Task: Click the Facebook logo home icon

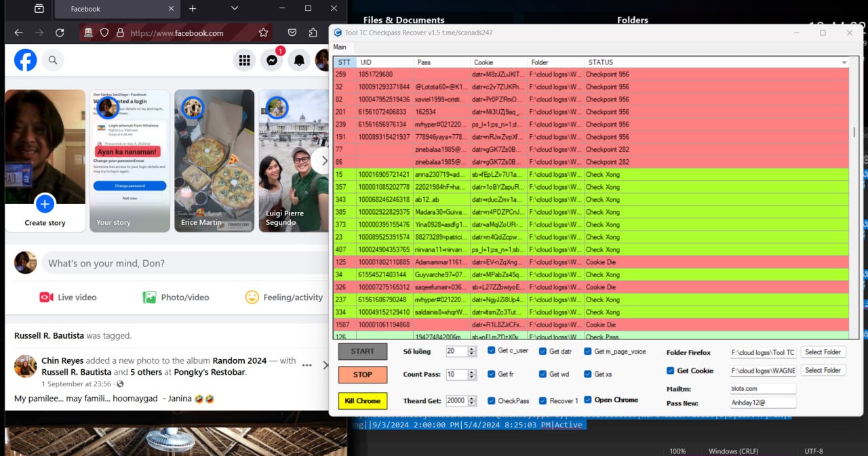Action: [x=26, y=60]
